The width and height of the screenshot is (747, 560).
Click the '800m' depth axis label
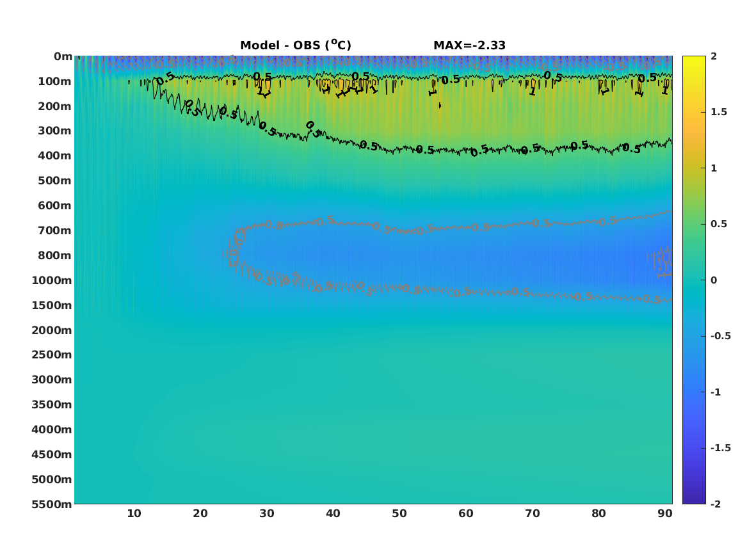pos(55,255)
